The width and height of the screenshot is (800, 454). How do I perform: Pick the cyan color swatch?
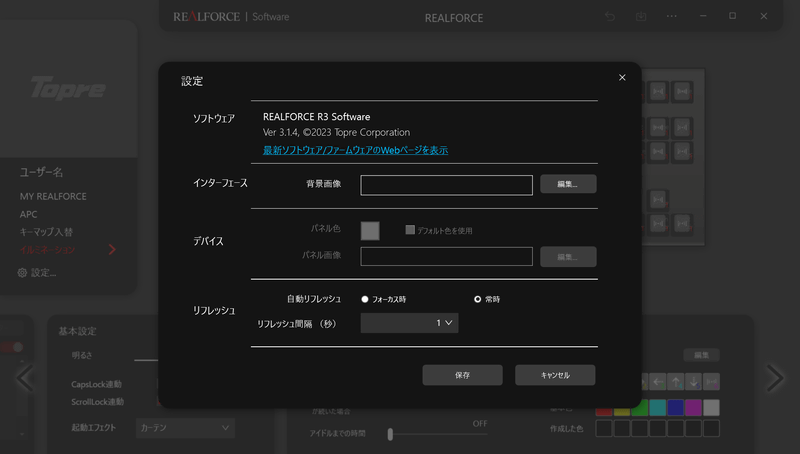[658, 408]
